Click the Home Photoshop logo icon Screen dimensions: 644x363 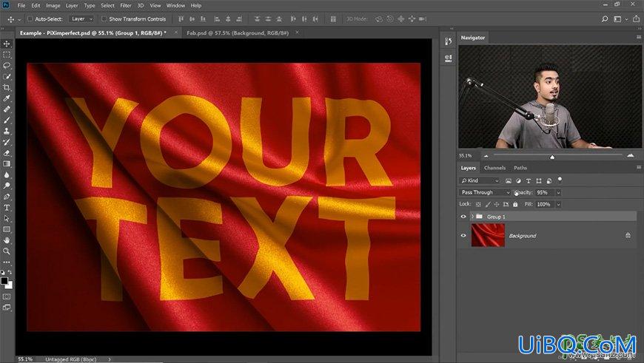point(6,5)
